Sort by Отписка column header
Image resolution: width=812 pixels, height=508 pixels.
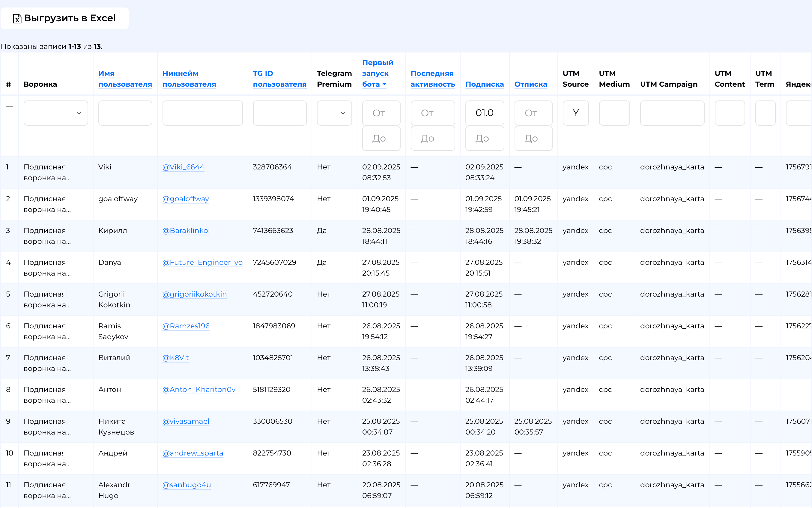click(530, 84)
